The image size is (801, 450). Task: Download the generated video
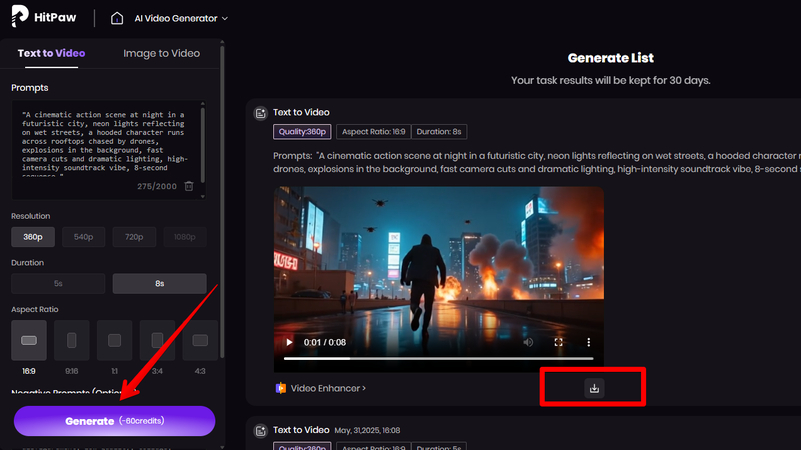[594, 388]
